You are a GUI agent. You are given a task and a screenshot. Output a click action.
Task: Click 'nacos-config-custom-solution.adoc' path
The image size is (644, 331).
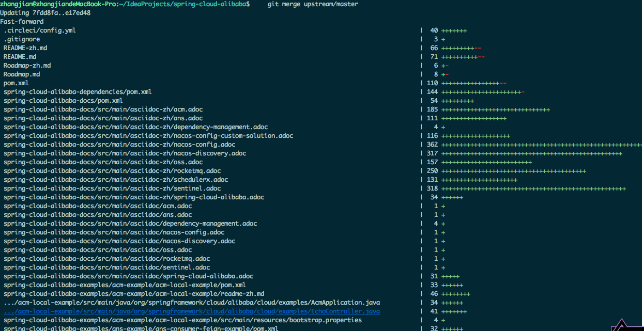[x=148, y=136]
